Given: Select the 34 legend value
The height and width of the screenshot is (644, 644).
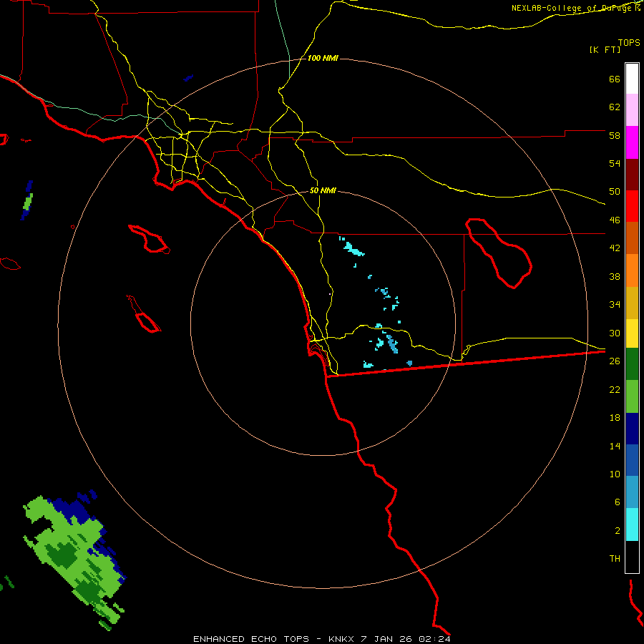Looking at the screenshot, I should [615, 305].
